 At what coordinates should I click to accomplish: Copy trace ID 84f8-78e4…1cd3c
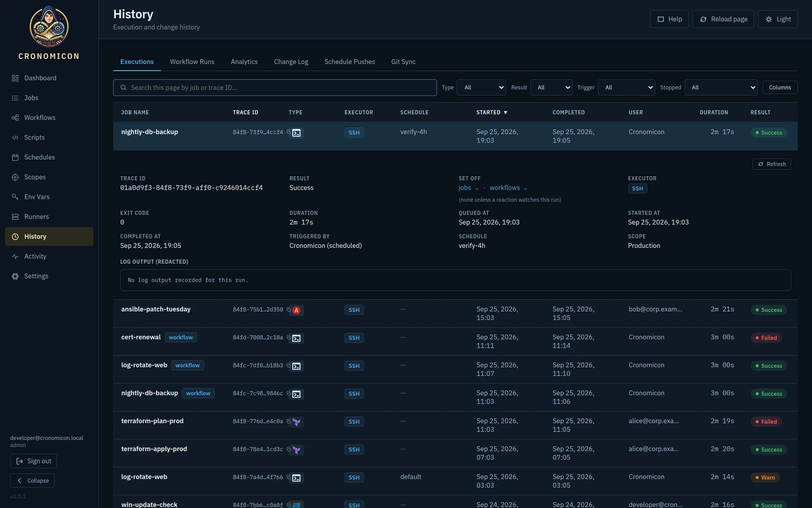pos(289,449)
